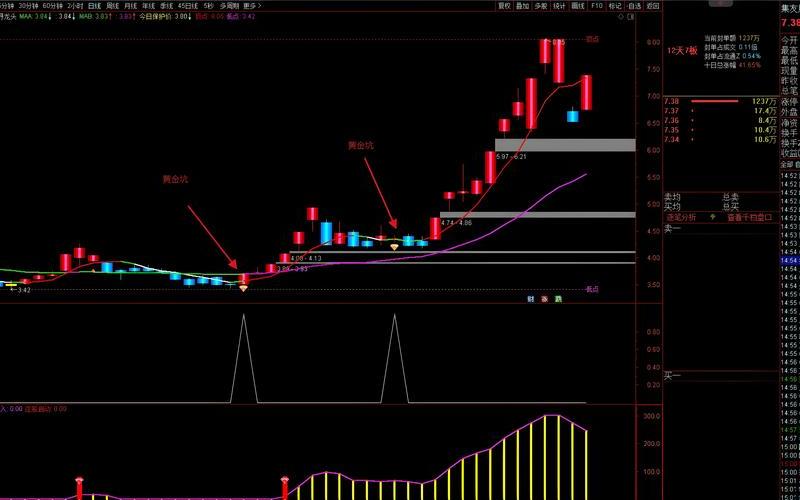Switch chart to 30分钟 period
The height and width of the screenshot is (500, 800).
[28, 6]
